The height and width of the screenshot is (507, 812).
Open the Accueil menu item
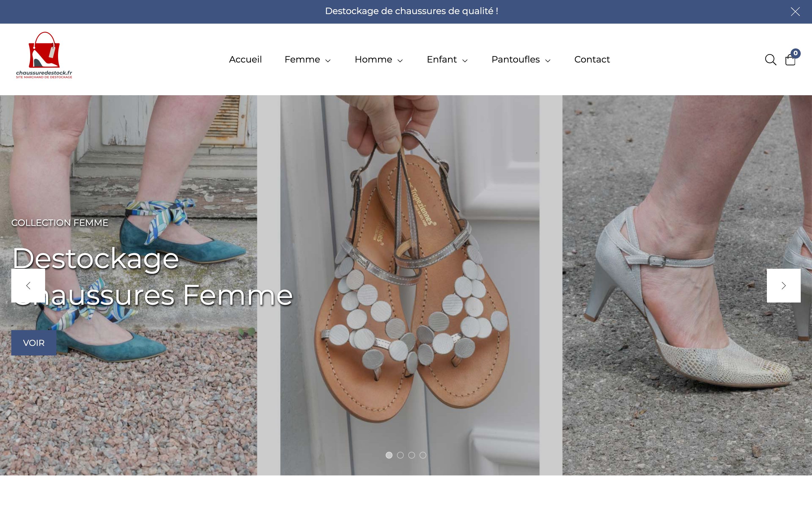coord(245,60)
